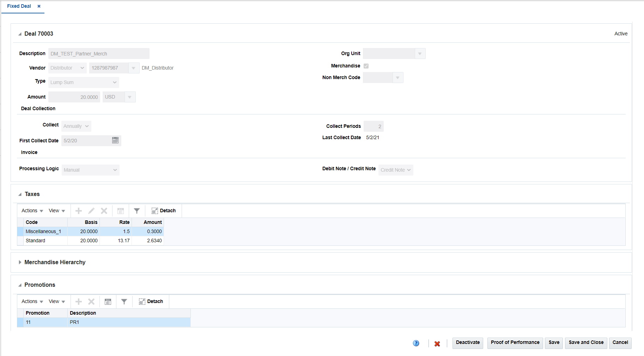Select the Edit pencil icon in Taxes toolbar
The height and width of the screenshot is (356, 644).
tap(91, 210)
